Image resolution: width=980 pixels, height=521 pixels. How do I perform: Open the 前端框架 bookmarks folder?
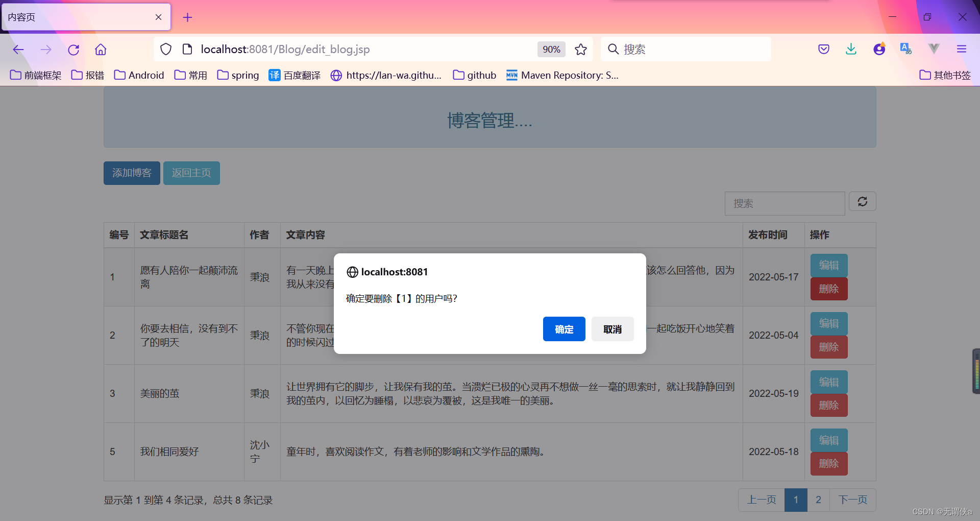(x=36, y=75)
